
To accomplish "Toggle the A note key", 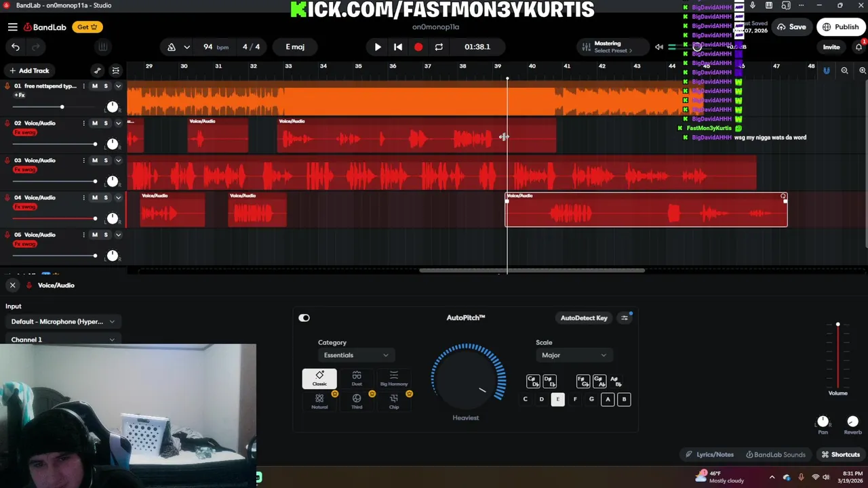I will [608, 399].
